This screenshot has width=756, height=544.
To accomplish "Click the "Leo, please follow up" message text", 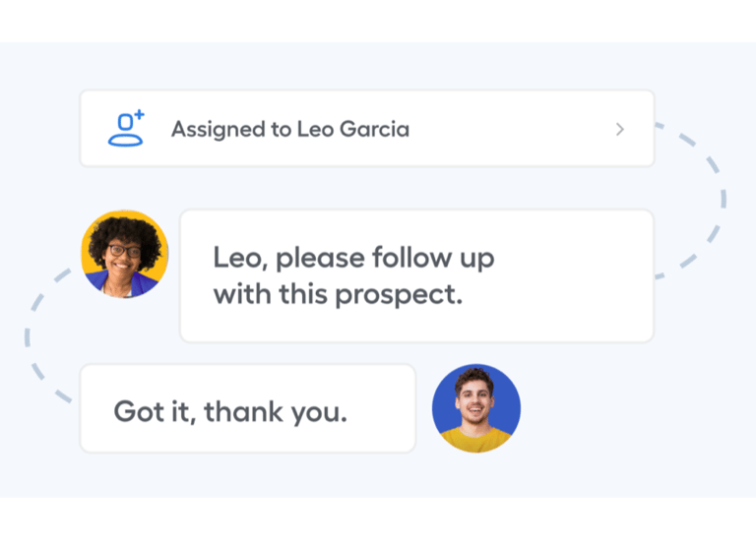I will coord(353,258).
